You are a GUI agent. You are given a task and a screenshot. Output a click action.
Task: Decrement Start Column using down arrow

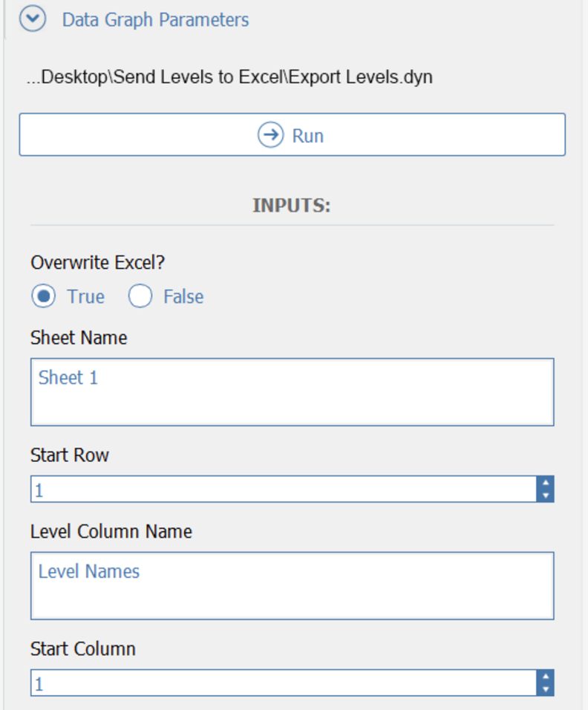tap(546, 689)
